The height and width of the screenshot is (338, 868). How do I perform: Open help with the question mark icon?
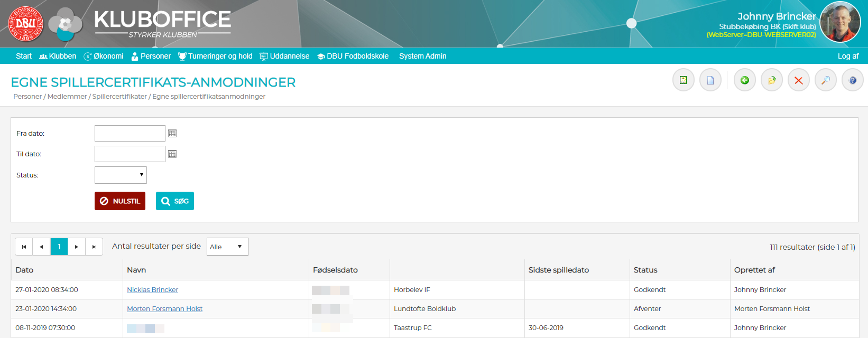(x=852, y=80)
